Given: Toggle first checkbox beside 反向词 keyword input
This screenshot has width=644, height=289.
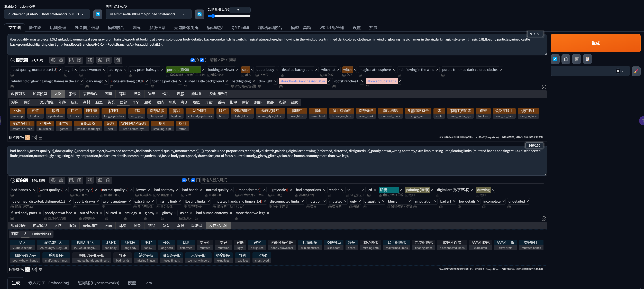Looking at the screenshot, I should tap(184, 180).
